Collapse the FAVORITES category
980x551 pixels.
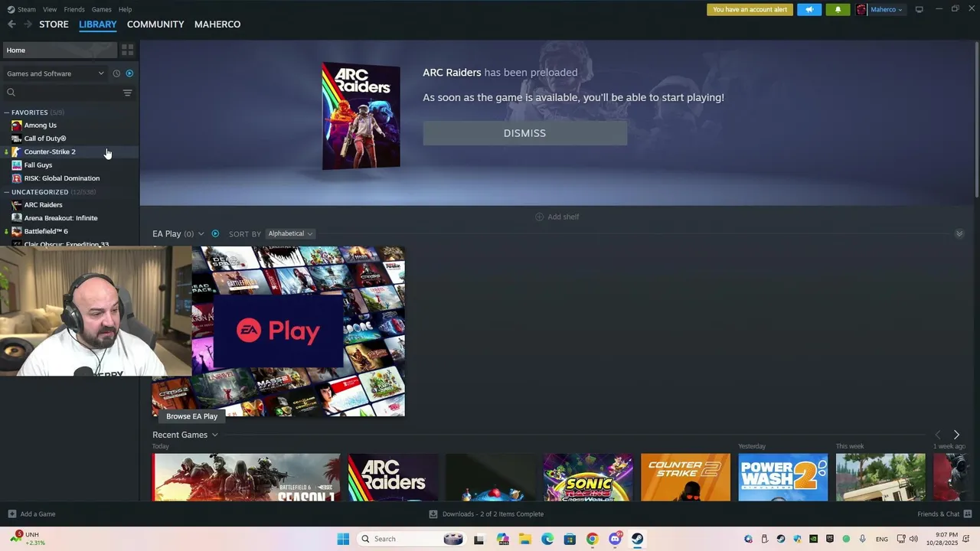7,112
